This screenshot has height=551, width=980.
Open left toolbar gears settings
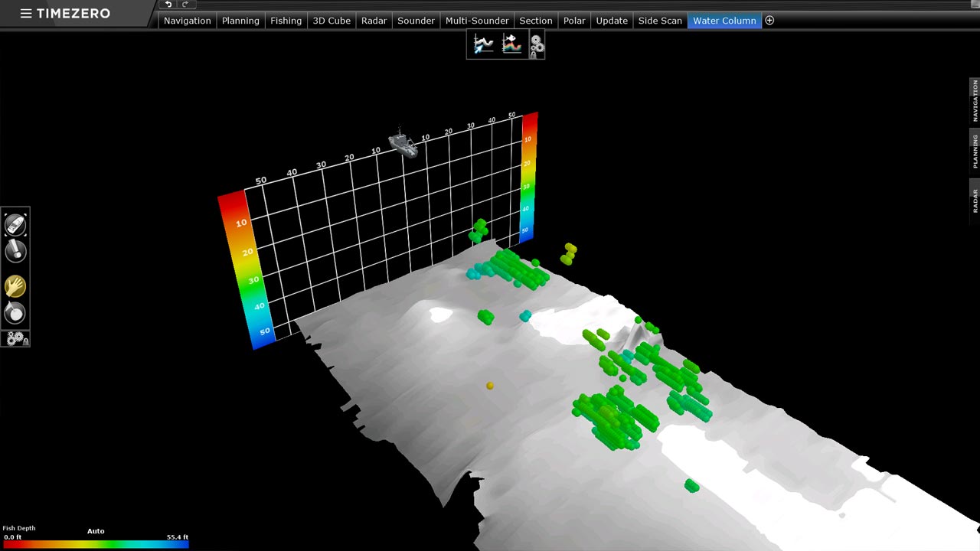coord(17,338)
